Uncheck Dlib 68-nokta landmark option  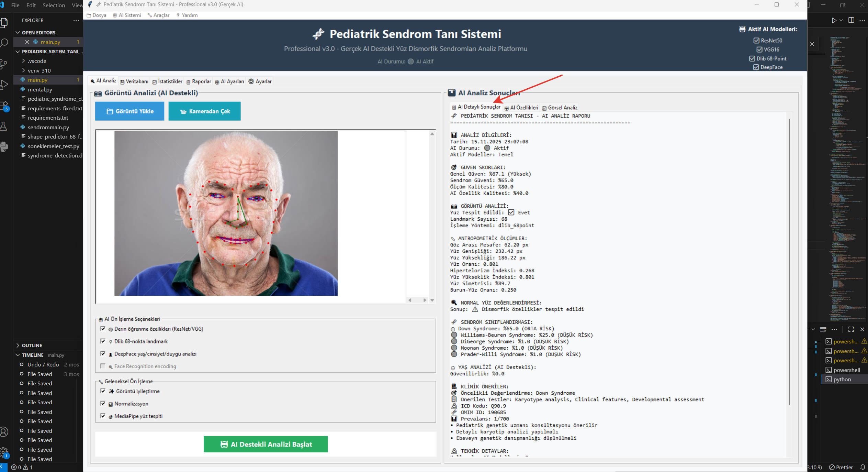pyautogui.click(x=103, y=341)
